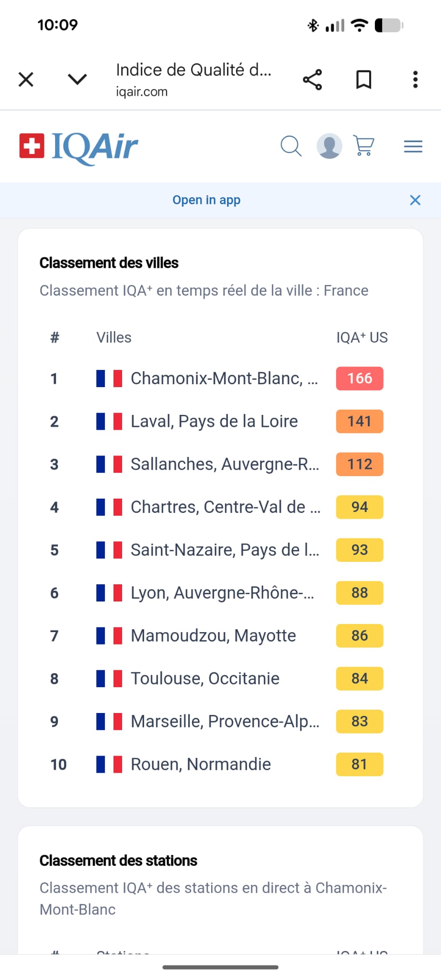Close the in-app browser tab
The width and height of the screenshot is (441, 980).
point(26,79)
